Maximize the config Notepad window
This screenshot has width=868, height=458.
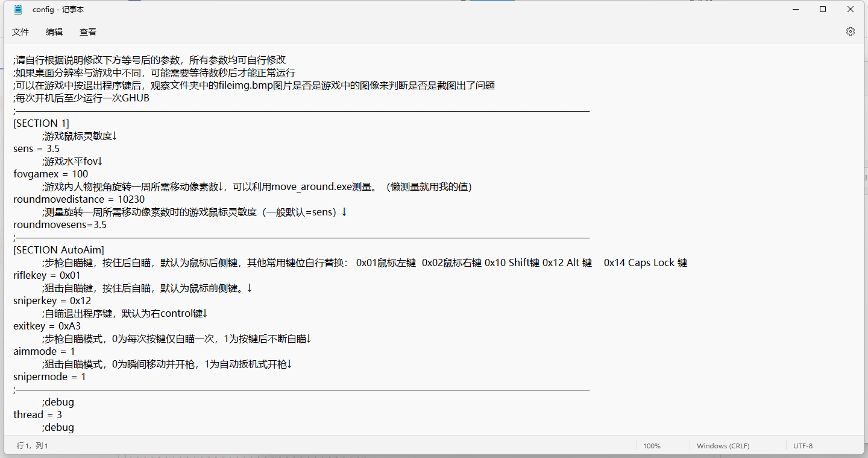(823, 9)
